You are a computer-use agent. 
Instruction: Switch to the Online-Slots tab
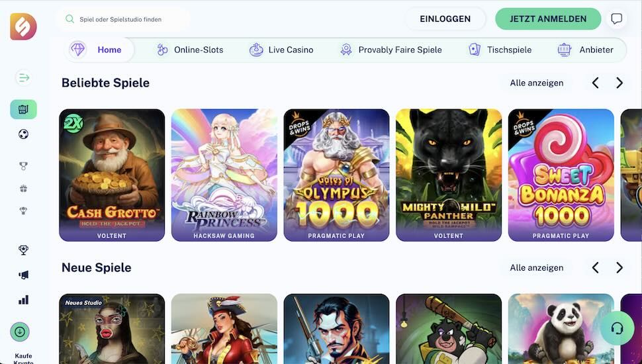click(x=191, y=50)
